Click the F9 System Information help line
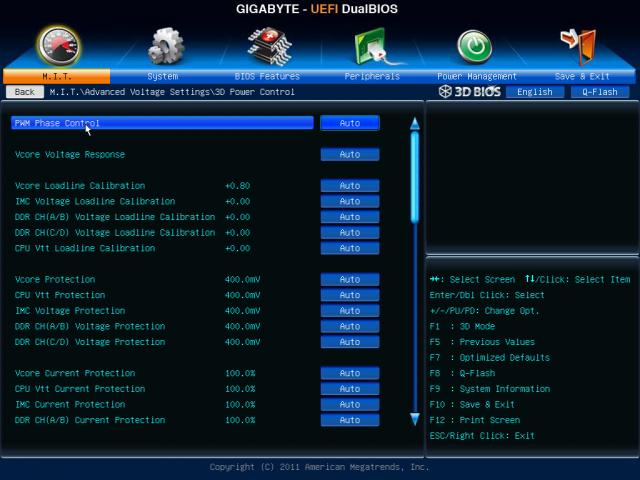 click(490, 389)
